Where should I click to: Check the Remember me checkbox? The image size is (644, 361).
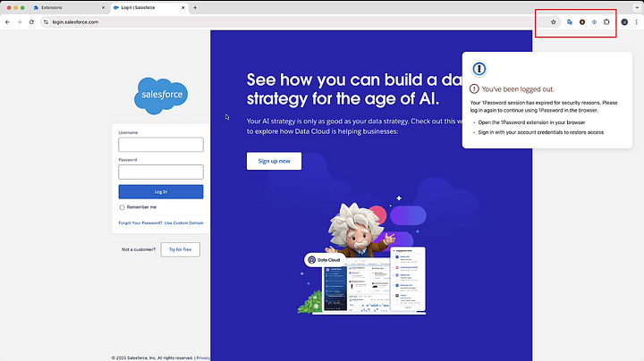point(122,207)
